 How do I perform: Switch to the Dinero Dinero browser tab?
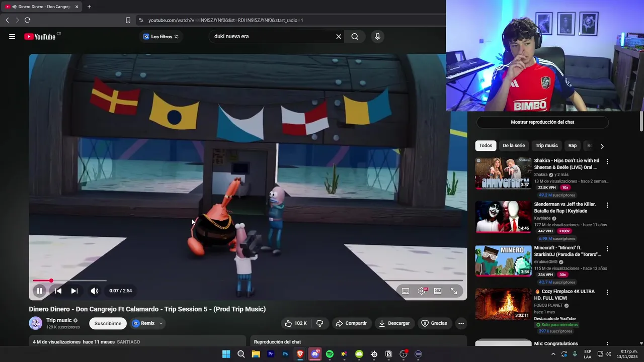pos(41,7)
